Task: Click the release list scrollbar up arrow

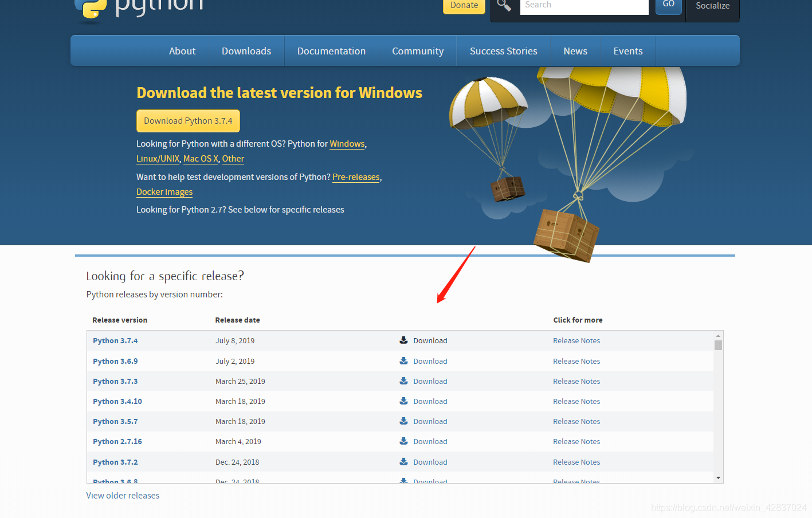Action: [718, 336]
